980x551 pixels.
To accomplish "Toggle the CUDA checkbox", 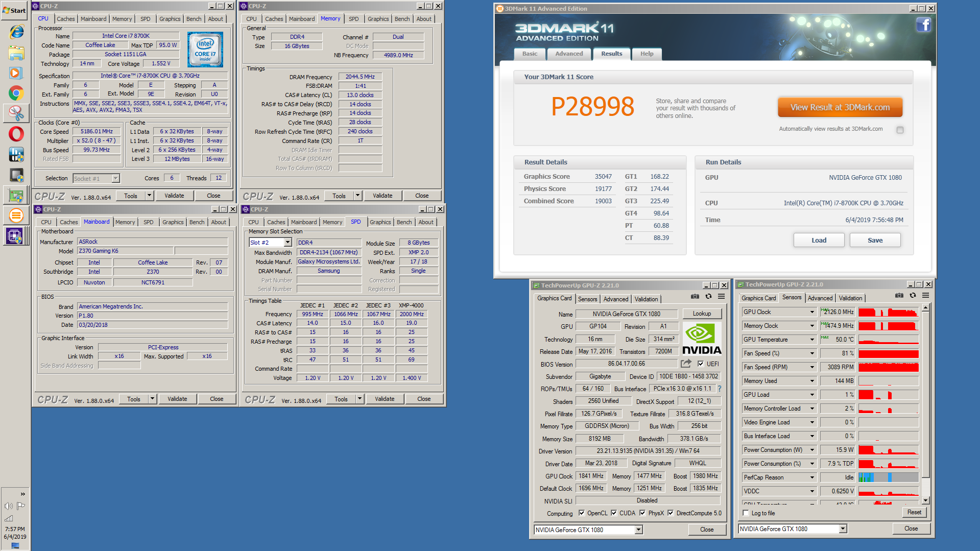I will click(614, 513).
